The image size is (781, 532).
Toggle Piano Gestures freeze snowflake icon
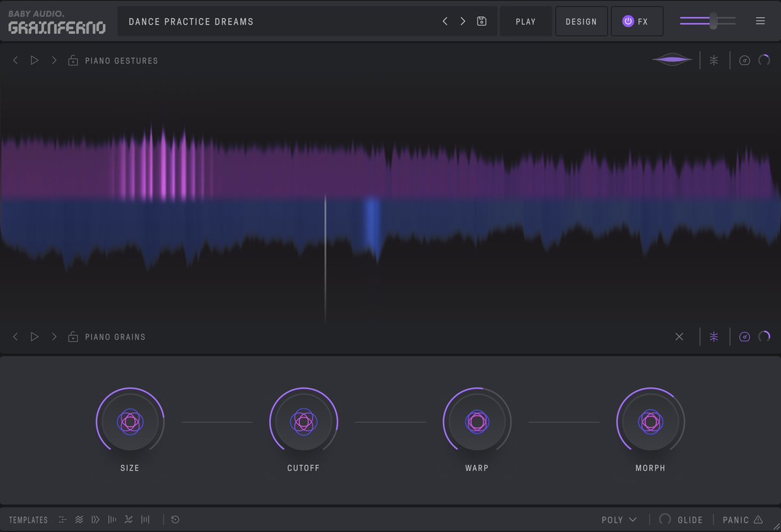pos(714,61)
